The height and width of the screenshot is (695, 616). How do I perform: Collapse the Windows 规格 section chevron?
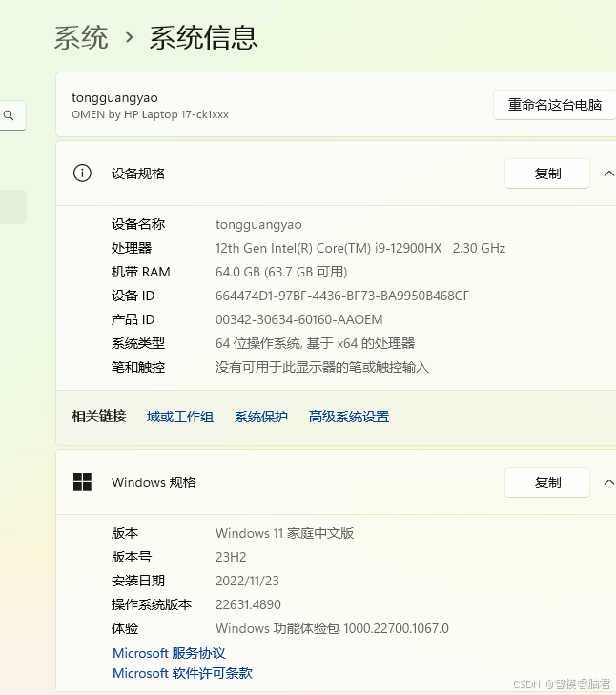pos(609,482)
